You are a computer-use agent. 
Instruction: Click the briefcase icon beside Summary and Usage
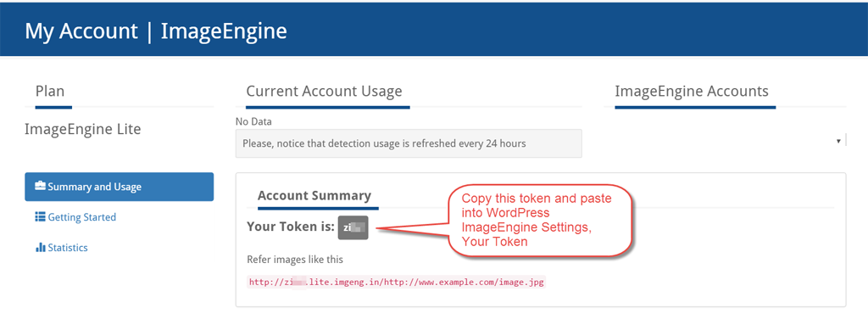coord(40,187)
